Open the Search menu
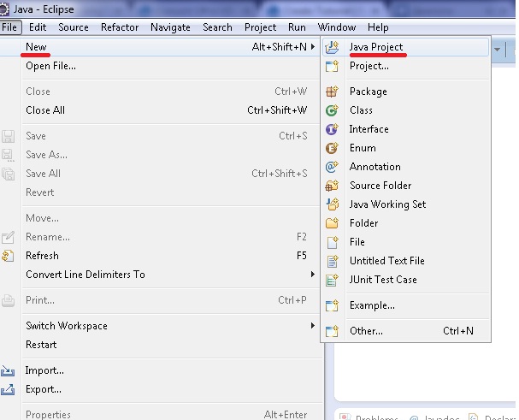519x420 pixels. point(217,27)
